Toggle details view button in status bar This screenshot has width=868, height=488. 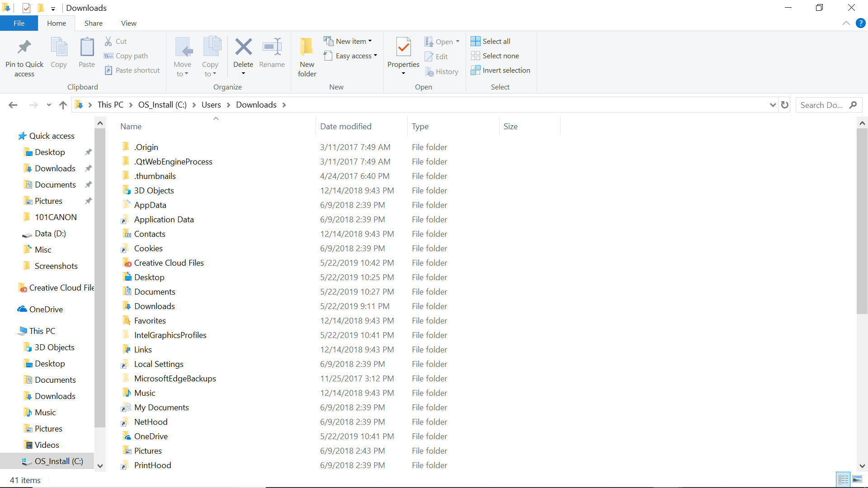click(843, 479)
